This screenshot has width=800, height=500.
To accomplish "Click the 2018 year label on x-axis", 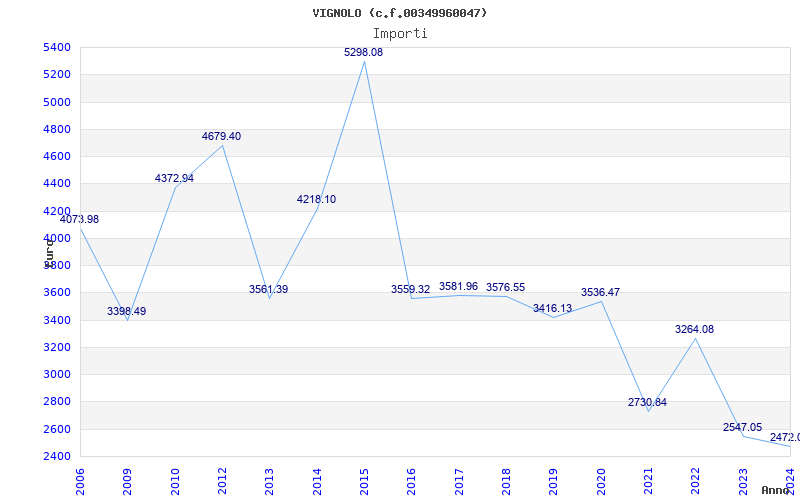I will point(506,482).
